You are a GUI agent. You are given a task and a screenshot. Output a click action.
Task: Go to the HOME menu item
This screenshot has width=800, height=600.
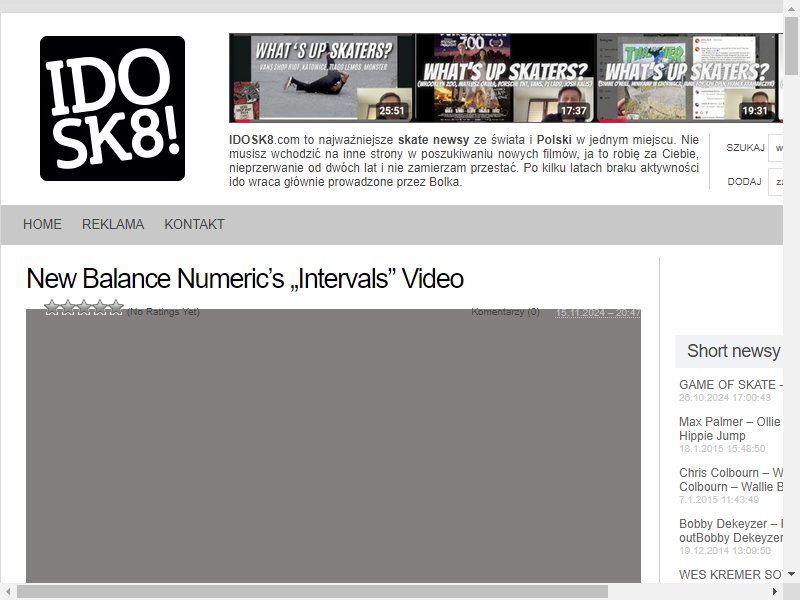click(42, 224)
